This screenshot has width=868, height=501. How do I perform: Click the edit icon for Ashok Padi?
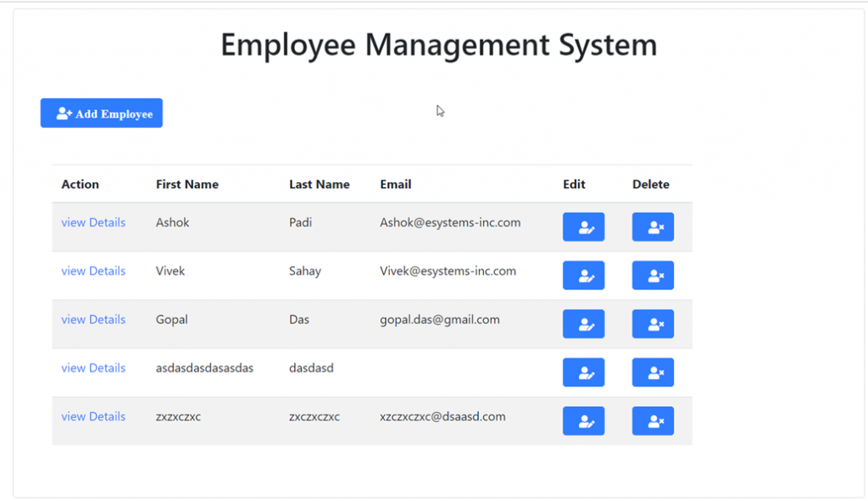pyautogui.click(x=583, y=226)
